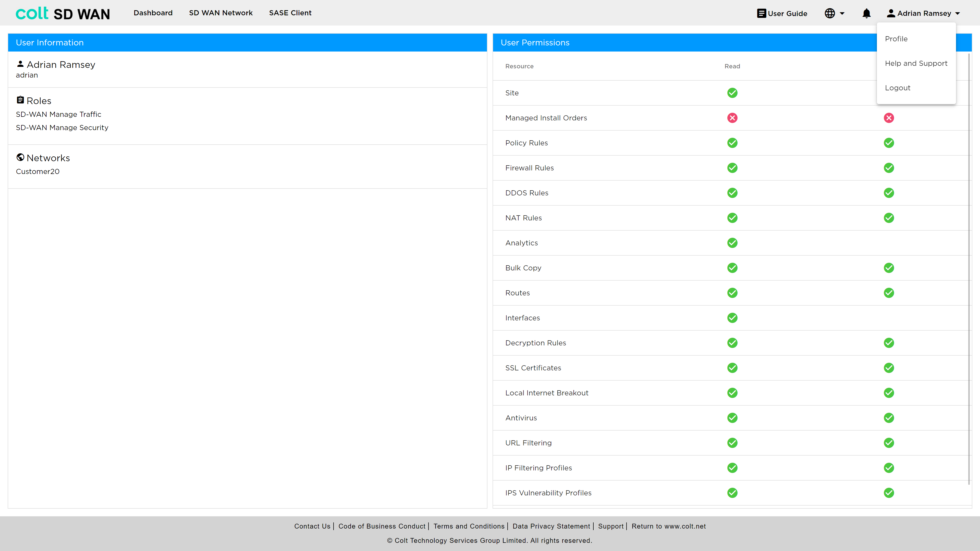The height and width of the screenshot is (551, 980).
Task: Click the Read checkmark for Bulk Copy
Action: coord(732,268)
